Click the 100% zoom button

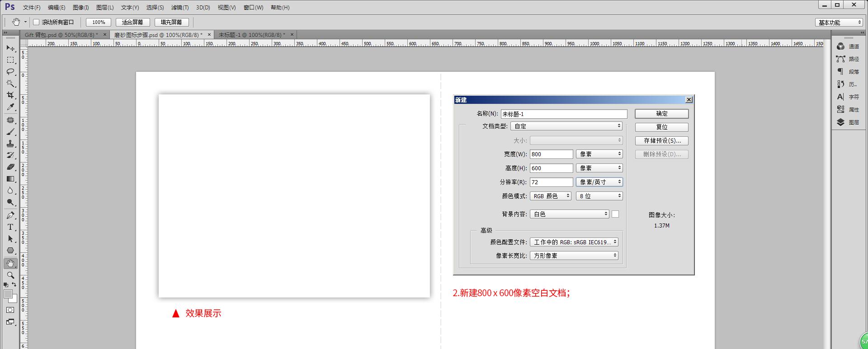99,22
